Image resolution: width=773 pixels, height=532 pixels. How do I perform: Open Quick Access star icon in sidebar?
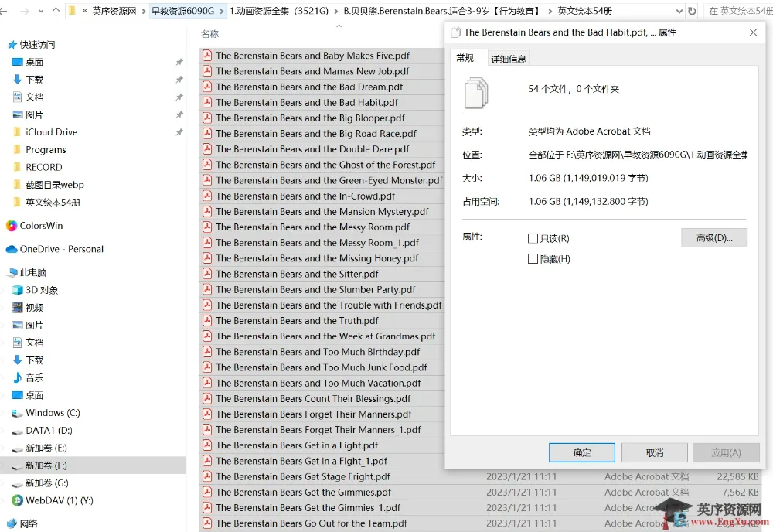(x=12, y=45)
